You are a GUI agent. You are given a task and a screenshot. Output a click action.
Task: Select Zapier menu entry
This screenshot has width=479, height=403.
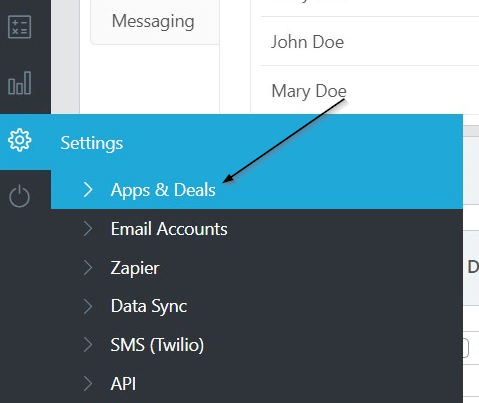click(x=135, y=268)
